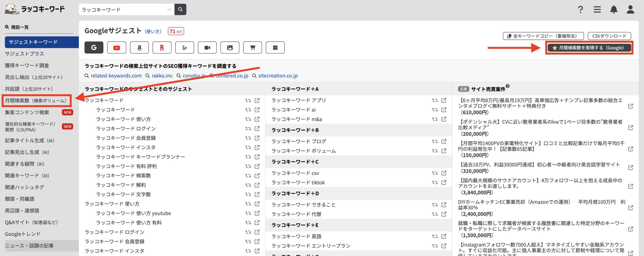This screenshot has width=644, height=256.
Task: Re-search icon for ラッコキーワード アプリ
Action: pos(435,100)
